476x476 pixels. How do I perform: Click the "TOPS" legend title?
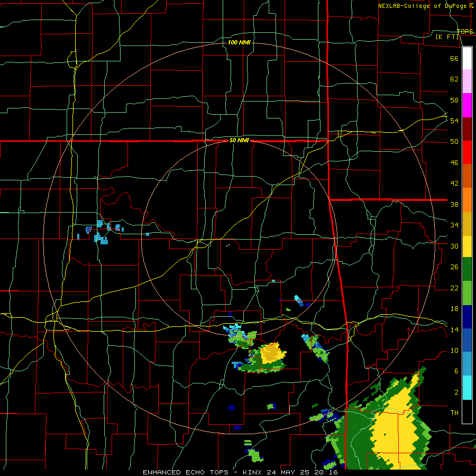465,31
